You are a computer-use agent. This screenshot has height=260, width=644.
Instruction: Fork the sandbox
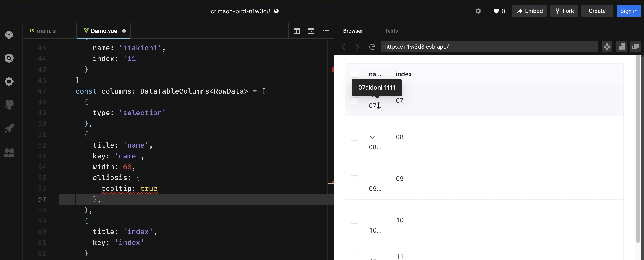click(564, 11)
